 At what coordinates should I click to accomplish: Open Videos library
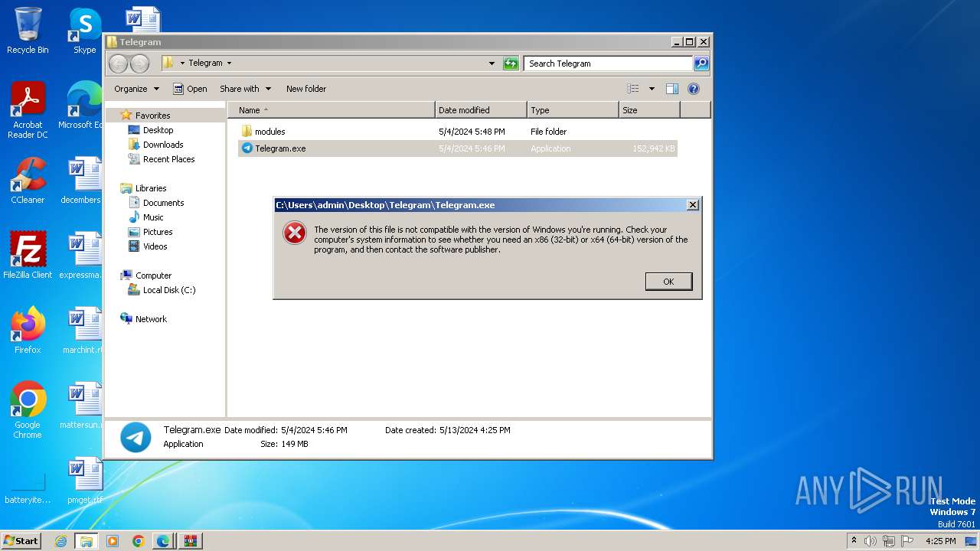(155, 246)
